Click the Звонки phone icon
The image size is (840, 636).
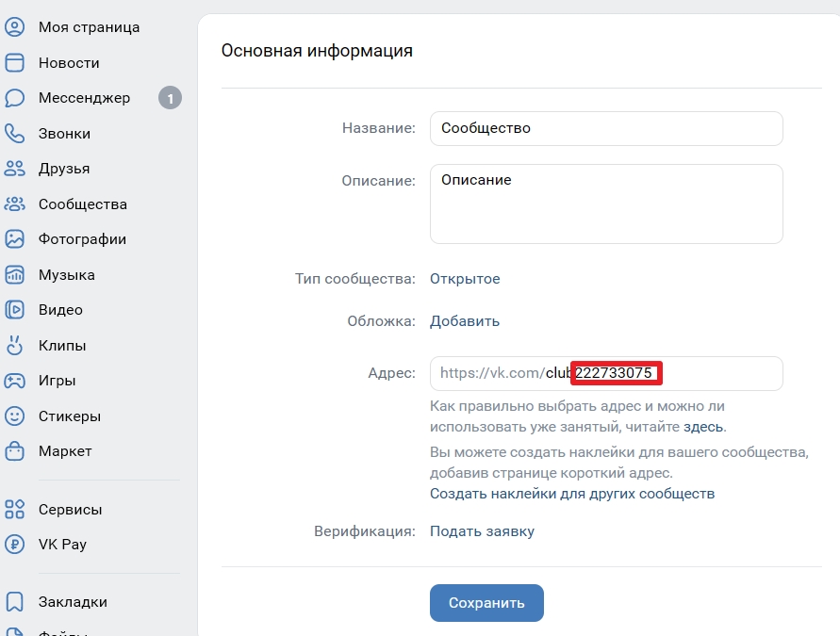click(x=14, y=133)
